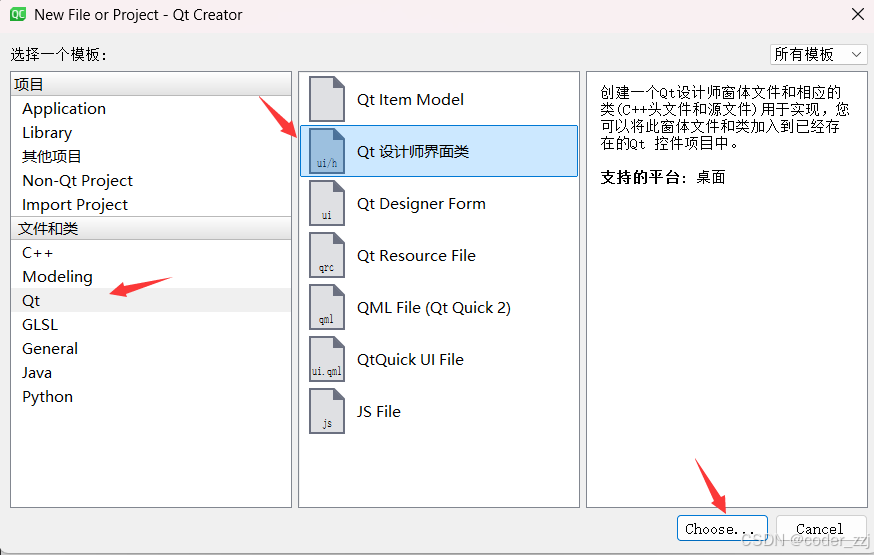The image size is (874, 555).
Task: Click the ui/h designer class icon
Action: [327, 151]
